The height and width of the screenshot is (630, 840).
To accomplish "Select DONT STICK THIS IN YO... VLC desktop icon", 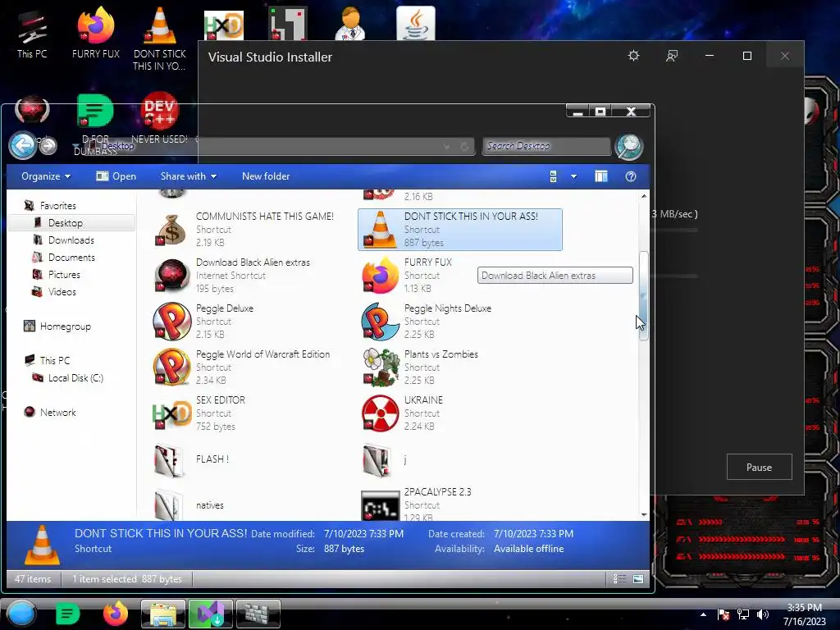I will [160, 39].
